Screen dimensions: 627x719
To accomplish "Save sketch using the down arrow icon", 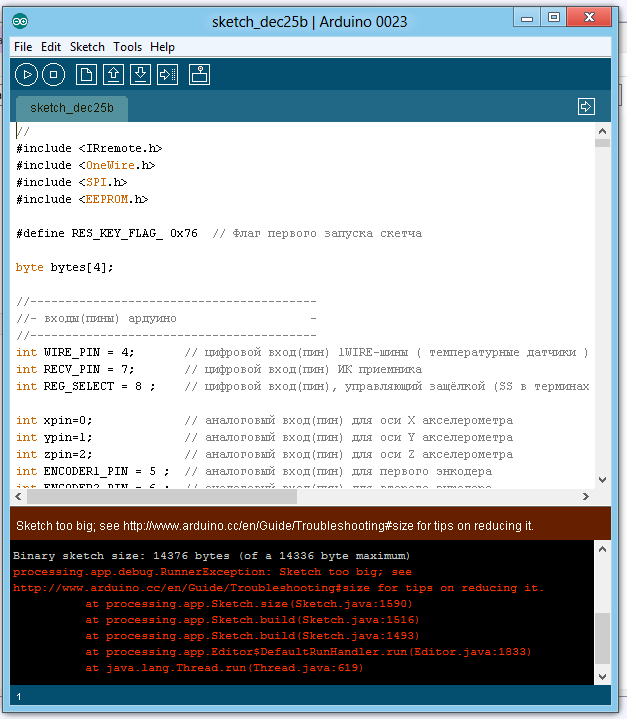I will (x=140, y=74).
